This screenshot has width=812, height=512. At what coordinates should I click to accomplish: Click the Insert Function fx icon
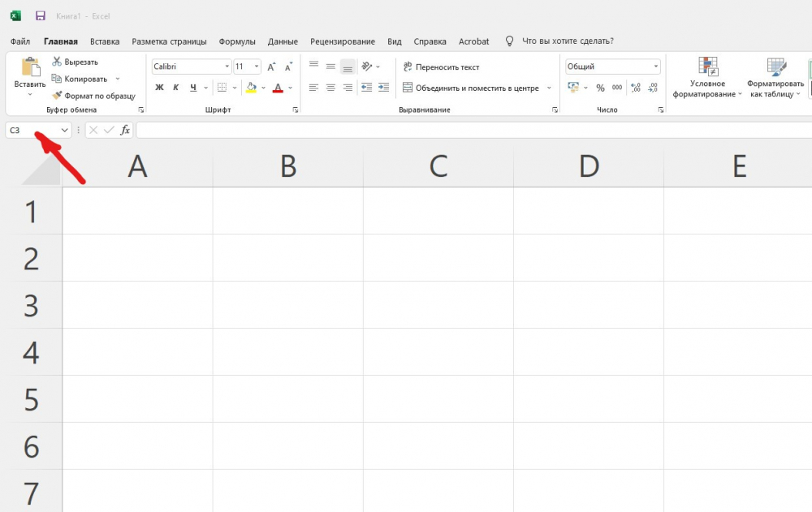click(x=125, y=130)
